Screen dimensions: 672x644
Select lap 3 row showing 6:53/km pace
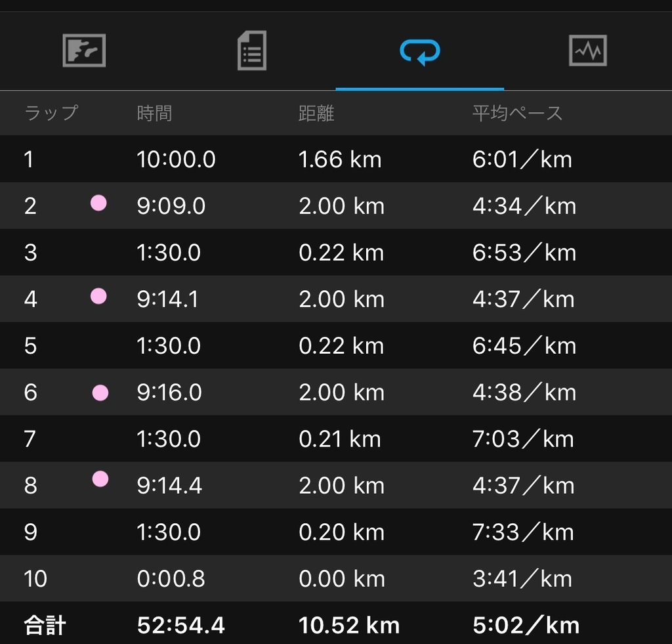336,252
